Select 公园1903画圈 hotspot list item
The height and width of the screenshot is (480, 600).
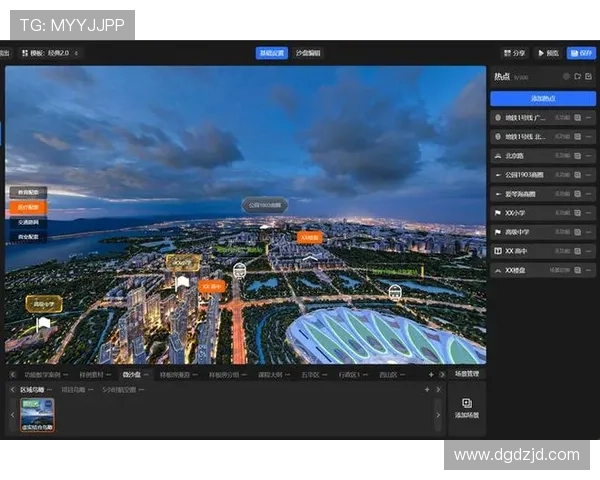point(530,174)
